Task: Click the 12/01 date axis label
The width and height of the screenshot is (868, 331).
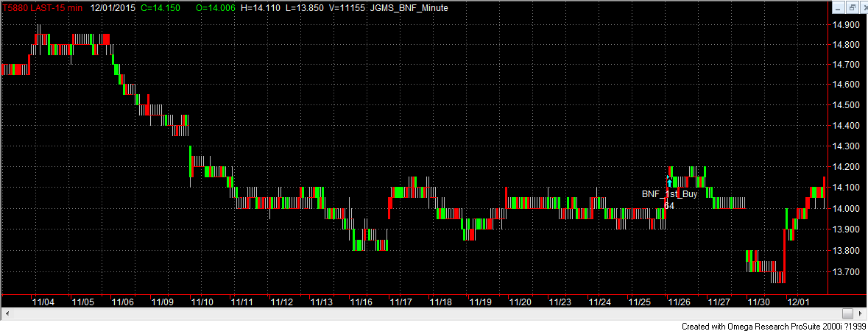Action: click(798, 302)
